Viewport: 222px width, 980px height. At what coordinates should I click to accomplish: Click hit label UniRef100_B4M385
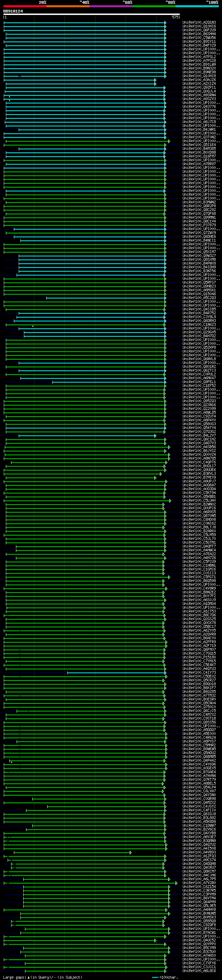pos(199,149)
